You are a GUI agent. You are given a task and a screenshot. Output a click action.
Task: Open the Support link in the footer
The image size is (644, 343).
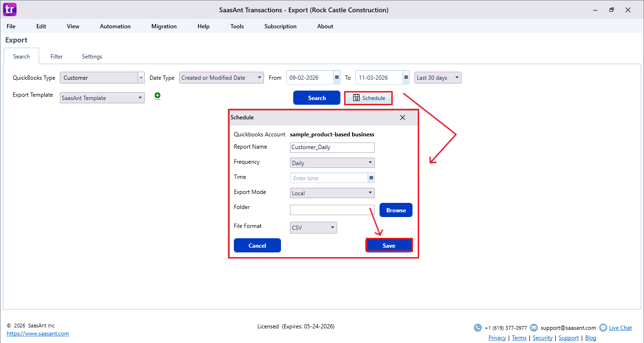tap(569, 338)
